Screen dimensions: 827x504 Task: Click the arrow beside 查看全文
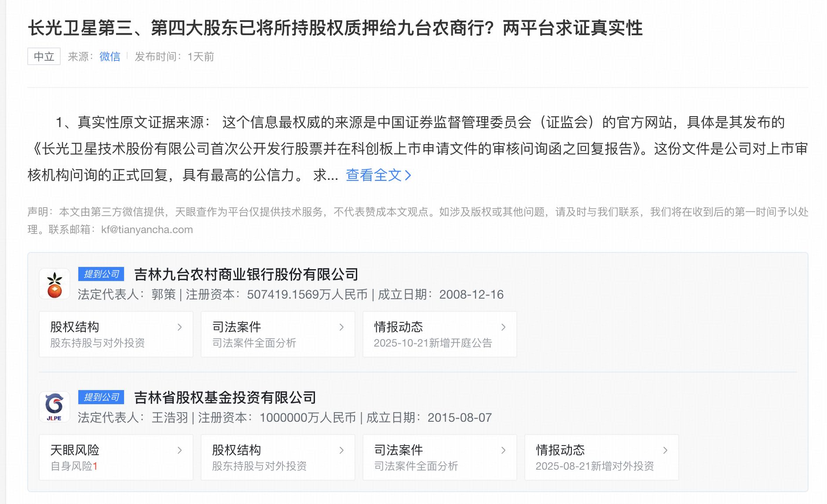pyautogui.click(x=408, y=175)
